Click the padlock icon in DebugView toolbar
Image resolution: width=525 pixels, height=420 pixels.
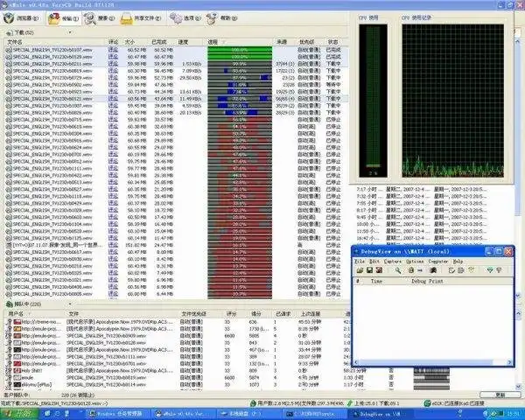[x=411, y=270]
